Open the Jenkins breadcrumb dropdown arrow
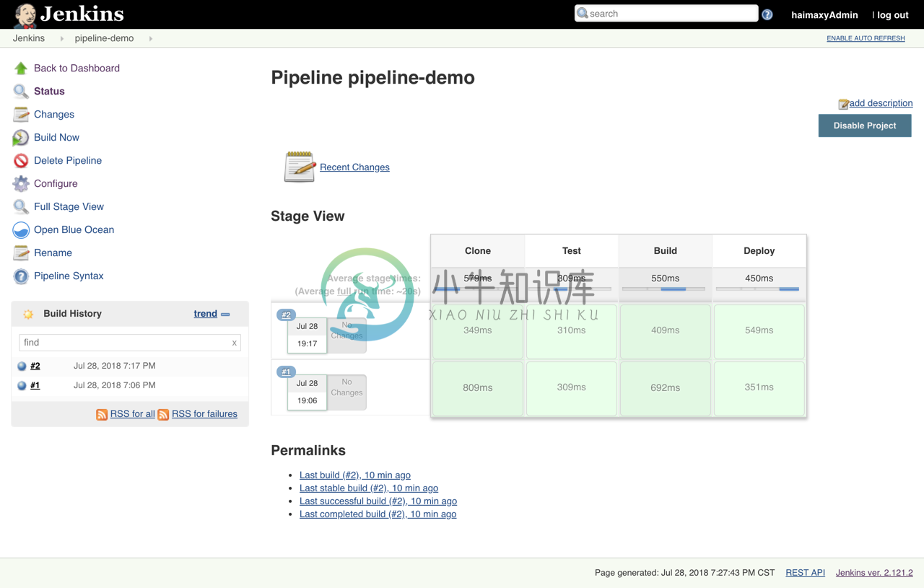Screen dimensions: 924x588 tap(62, 39)
